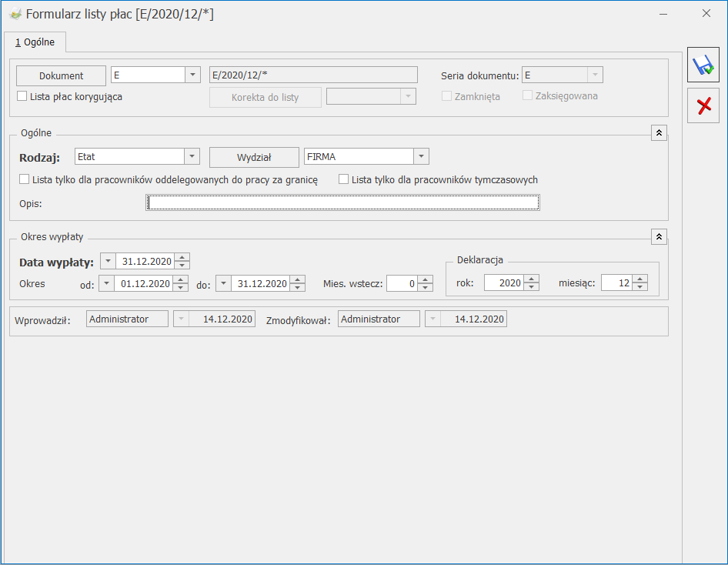The image size is (728, 565).
Task: Open calendar dropdown beside Zmodyfikował date
Action: click(432, 319)
